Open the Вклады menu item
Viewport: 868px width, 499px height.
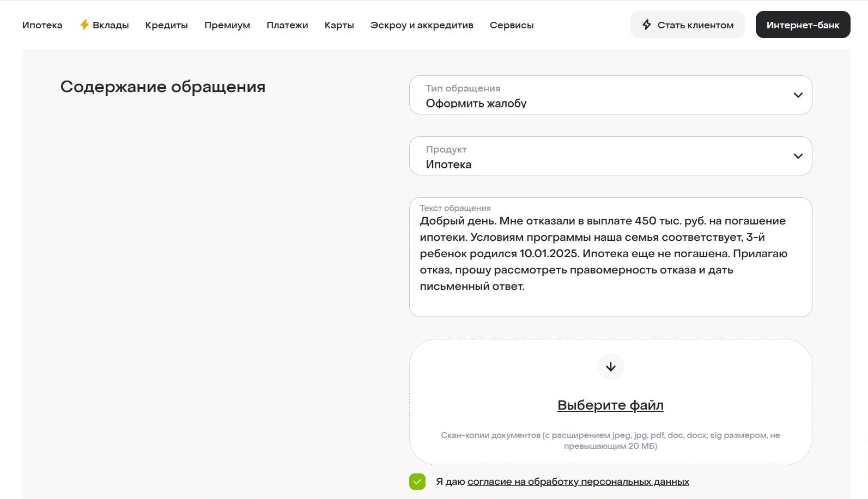coord(111,25)
